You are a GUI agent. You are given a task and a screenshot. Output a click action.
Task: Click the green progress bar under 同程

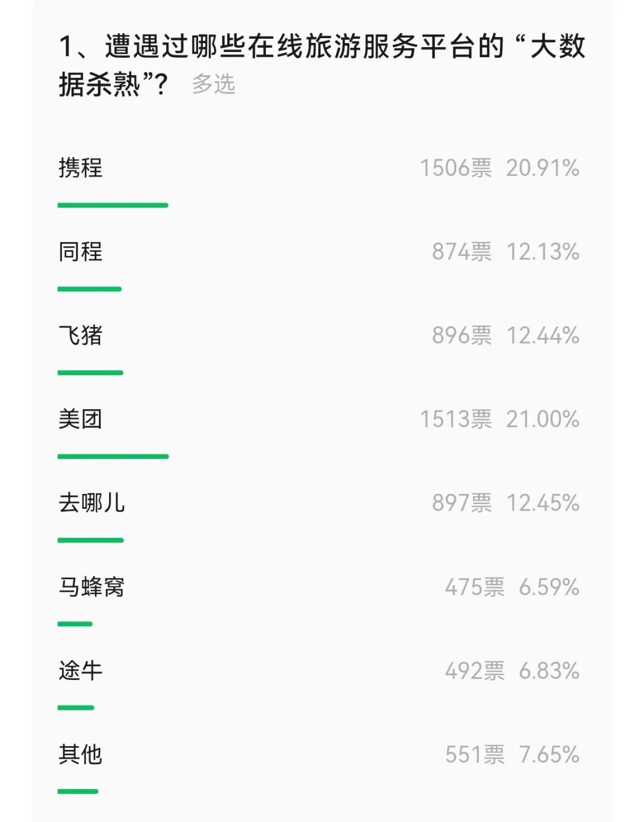pyautogui.click(x=89, y=289)
